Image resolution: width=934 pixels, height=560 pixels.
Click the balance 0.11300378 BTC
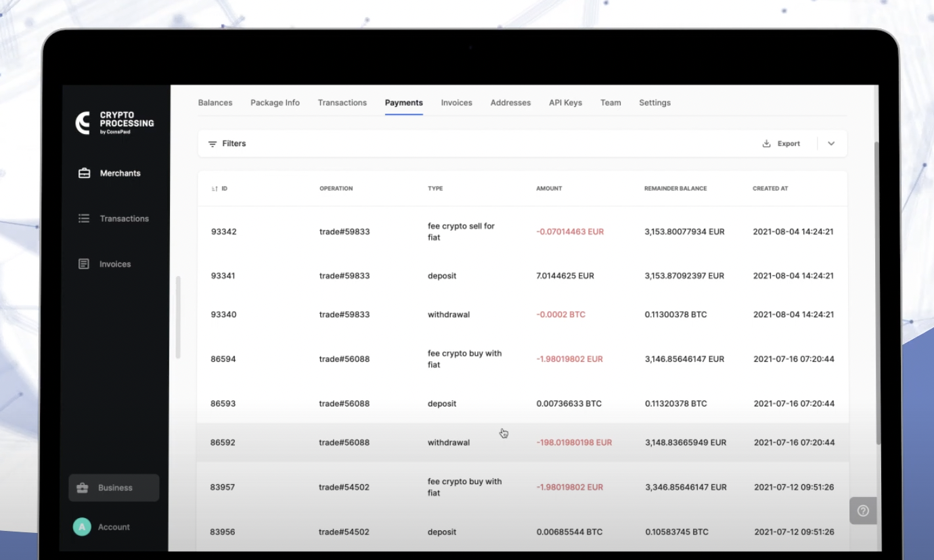(x=676, y=314)
